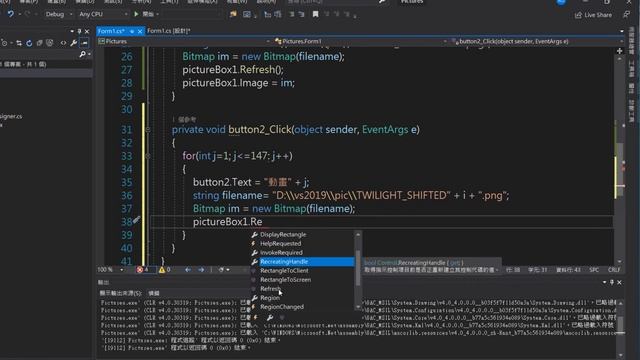Collapse all in Solution Explorer toolbar
The height and width of the screenshot is (360, 640).
[40, 43]
